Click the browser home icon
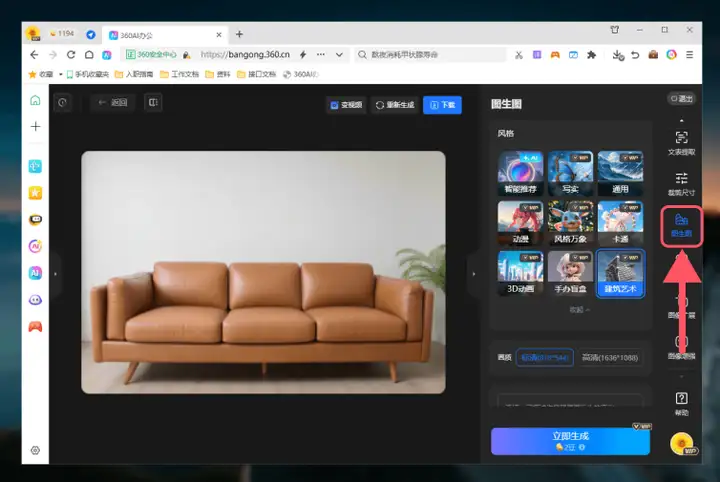The height and width of the screenshot is (482, 720). [89, 55]
